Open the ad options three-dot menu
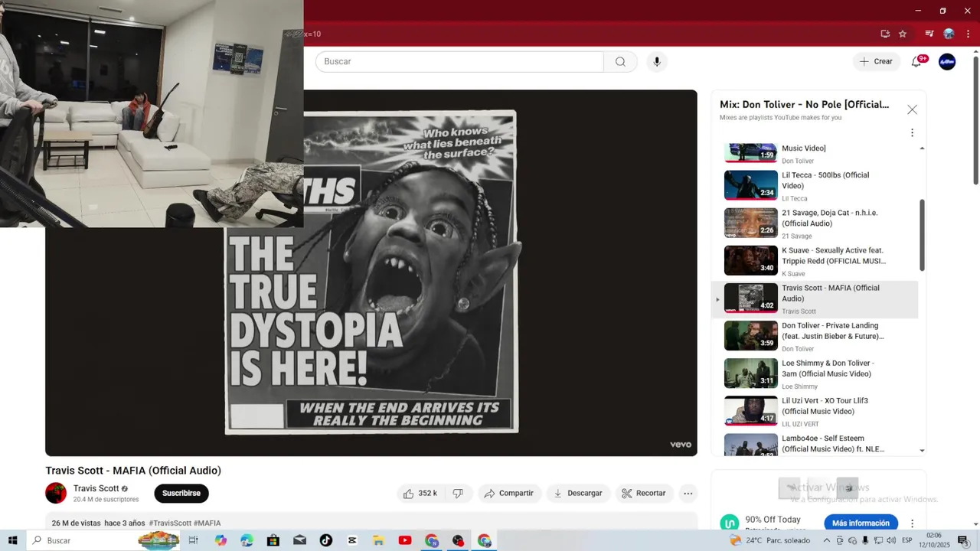The height and width of the screenshot is (551, 980). pyautogui.click(x=912, y=523)
